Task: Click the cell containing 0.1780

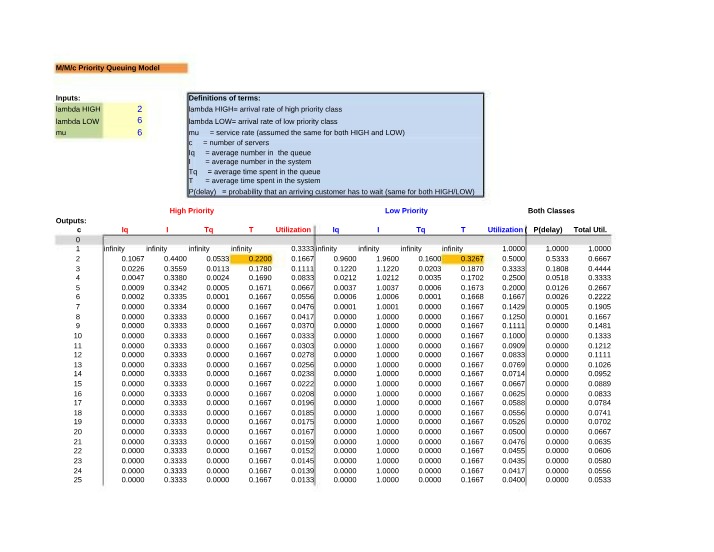Action: pos(260,269)
